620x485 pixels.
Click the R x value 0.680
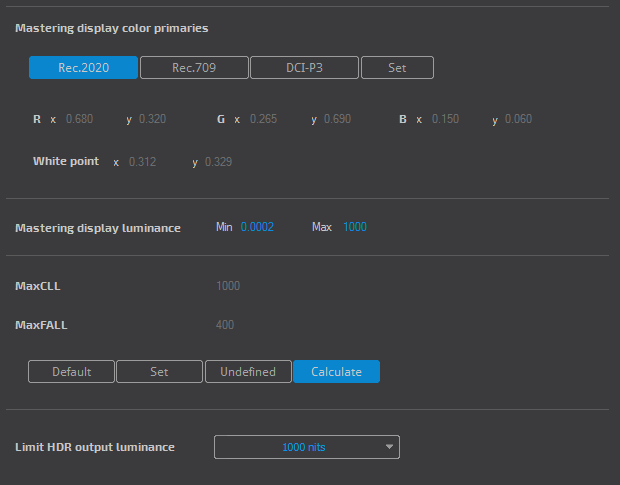pyautogui.click(x=79, y=119)
